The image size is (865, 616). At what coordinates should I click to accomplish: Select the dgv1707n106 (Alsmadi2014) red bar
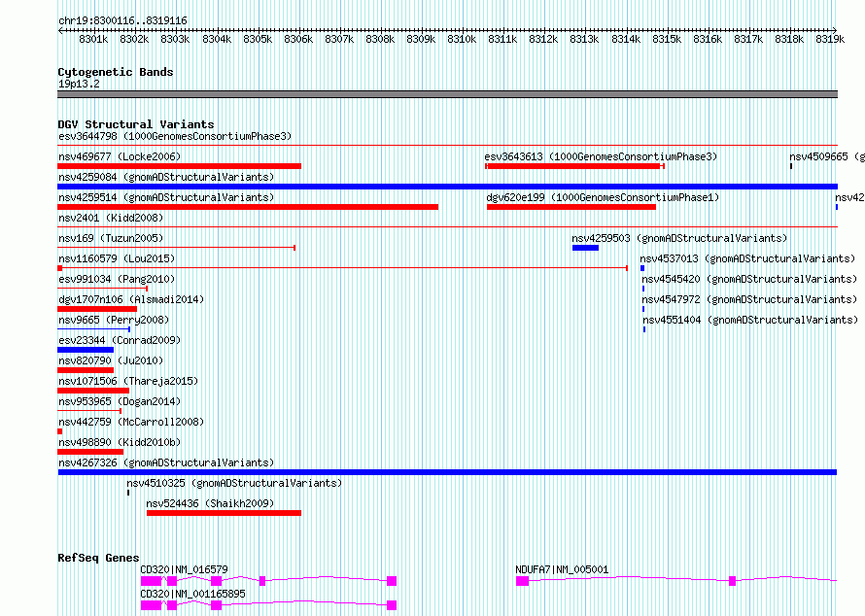(x=97, y=309)
